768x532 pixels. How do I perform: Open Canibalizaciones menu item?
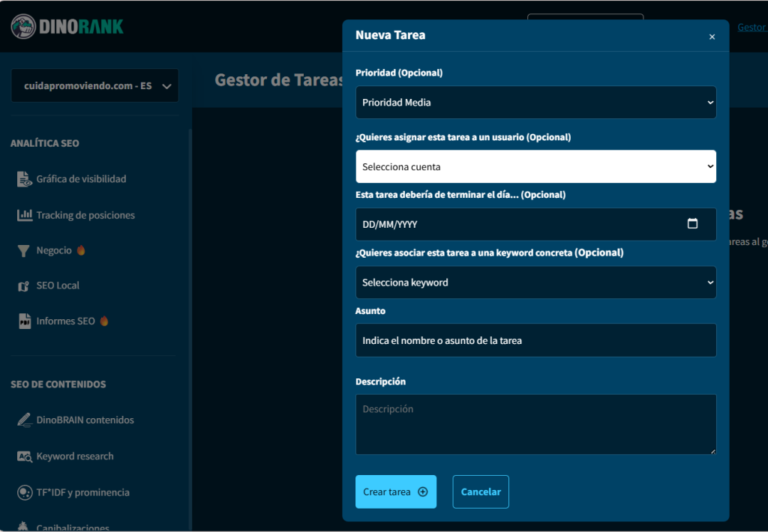tap(73, 527)
